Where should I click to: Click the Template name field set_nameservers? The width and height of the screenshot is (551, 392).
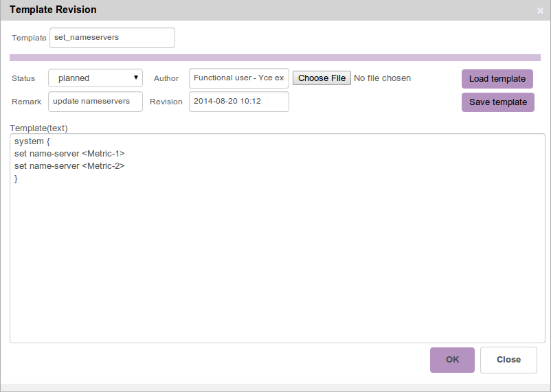tap(112, 38)
